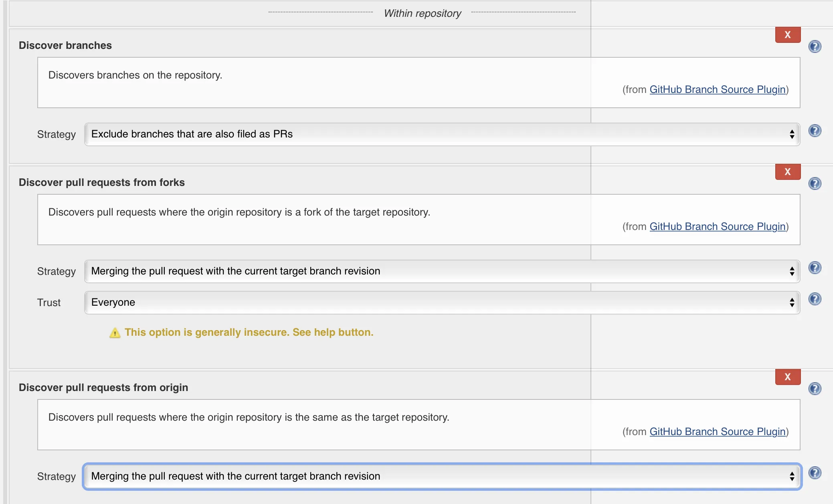Remove Discover pull requests from origin behavior
This screenshot has width=833, height=504.
[788, 377]
